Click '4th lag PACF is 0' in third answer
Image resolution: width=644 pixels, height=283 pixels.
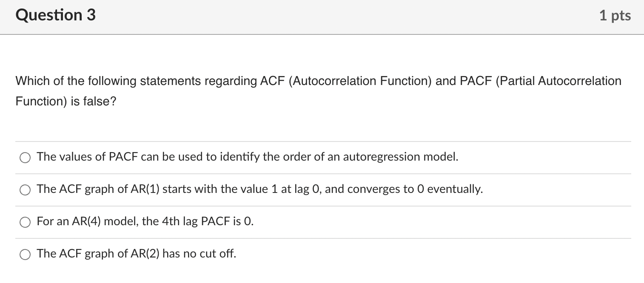208,221
